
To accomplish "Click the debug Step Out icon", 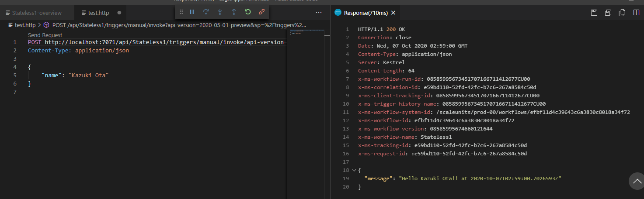I will tap(234, 12).
